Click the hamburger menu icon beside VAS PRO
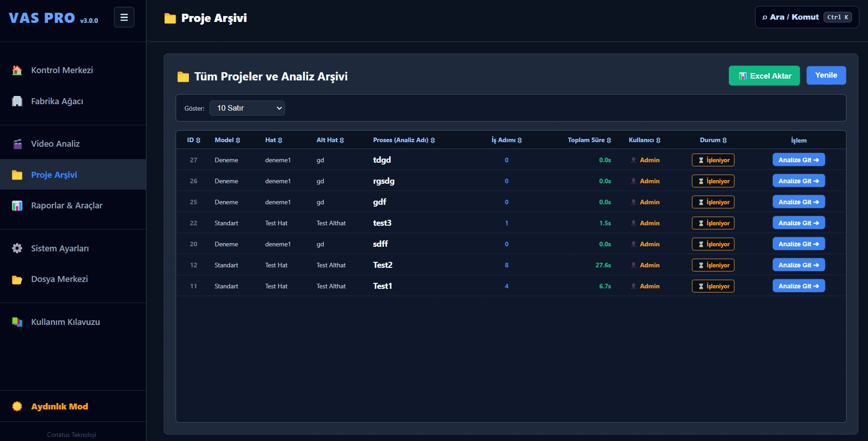This screenshot has width=868, height=441. click(x=124, y=17)
